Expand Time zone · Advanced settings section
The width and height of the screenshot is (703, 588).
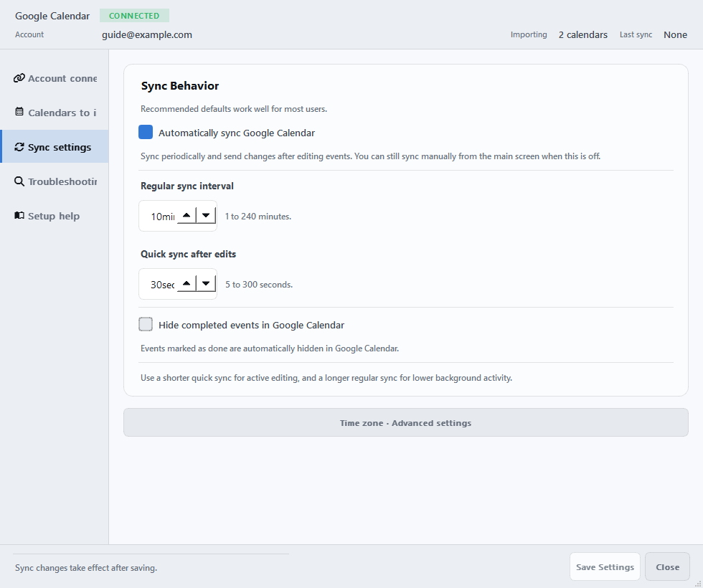406,422
